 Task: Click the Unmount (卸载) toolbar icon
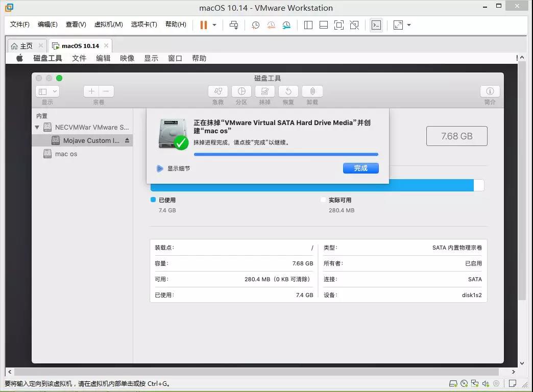pyautogui.click(x=312, y=91)
